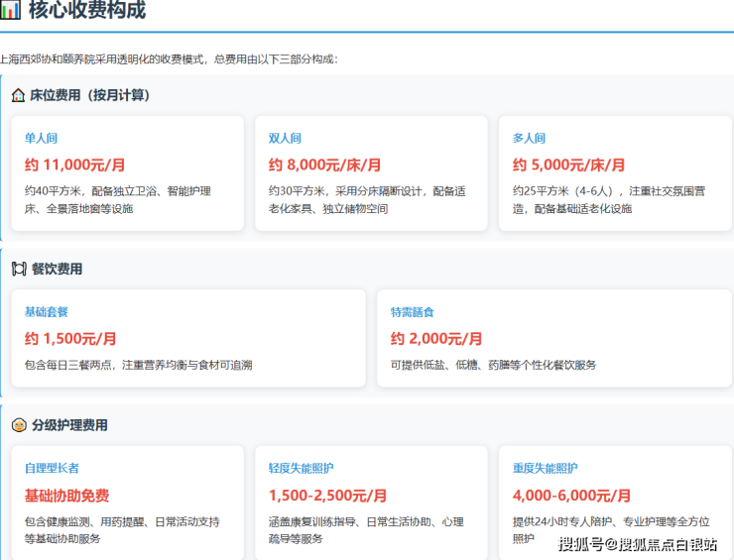Click the house icon next to 床位费用

pos(18,95)
